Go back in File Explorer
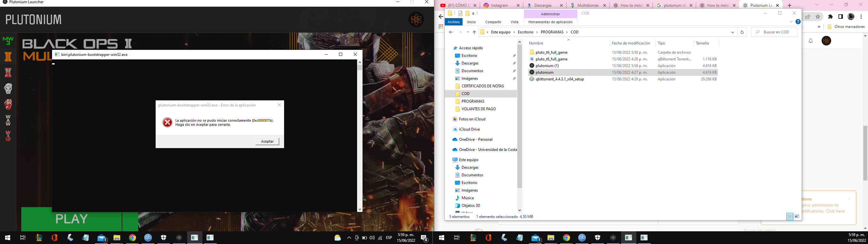 [451, 32]
